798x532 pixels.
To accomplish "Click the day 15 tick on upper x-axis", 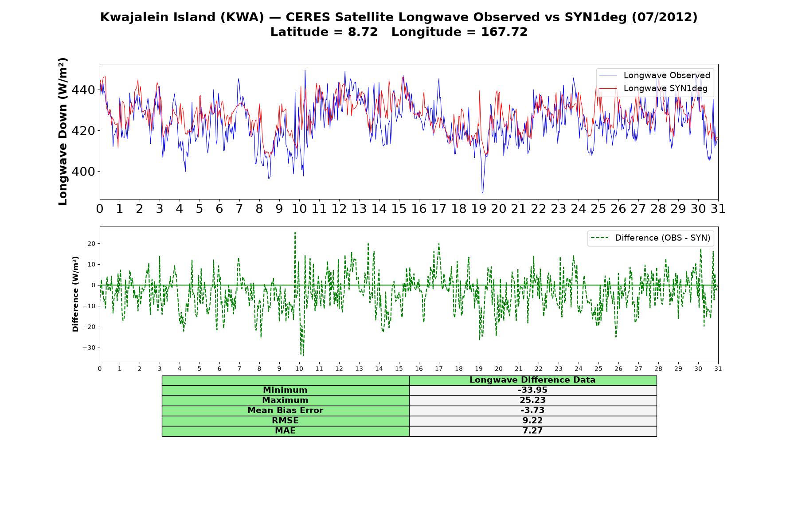I will click(x=399, y=209).
